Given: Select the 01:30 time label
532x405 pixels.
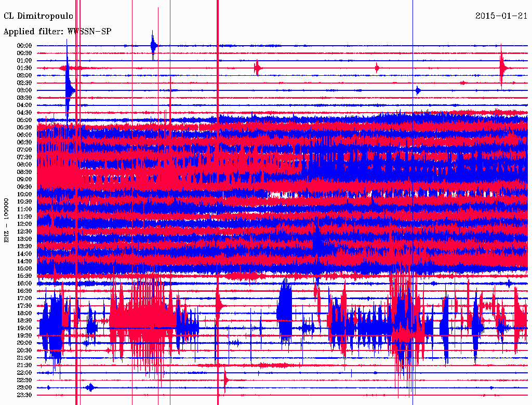Looking at the screenshot, I should (x=24, y=68).
